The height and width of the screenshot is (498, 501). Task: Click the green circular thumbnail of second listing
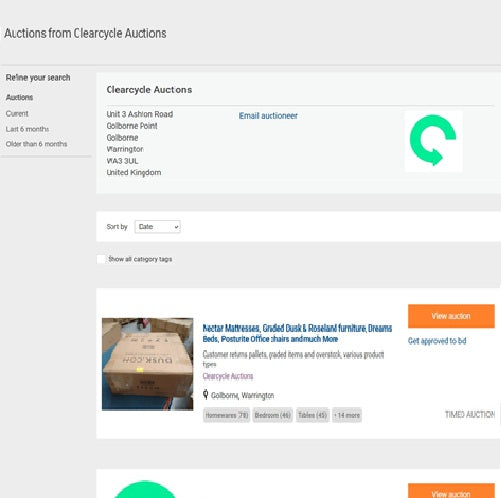(145, 489)
